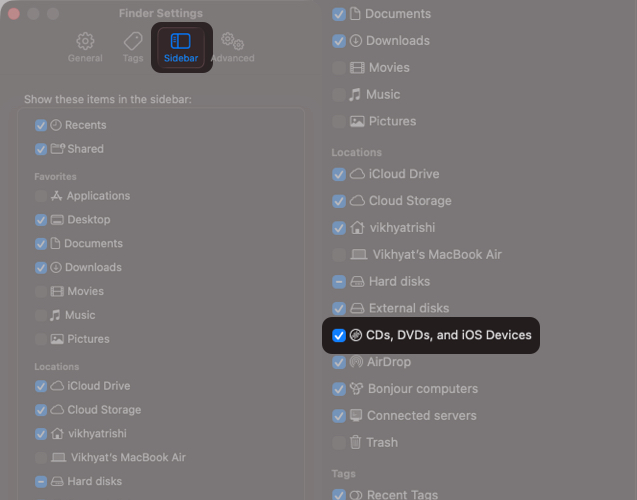Select the highlighted Sidebar tab
The image size is (637, 500).
click(181, 47)
